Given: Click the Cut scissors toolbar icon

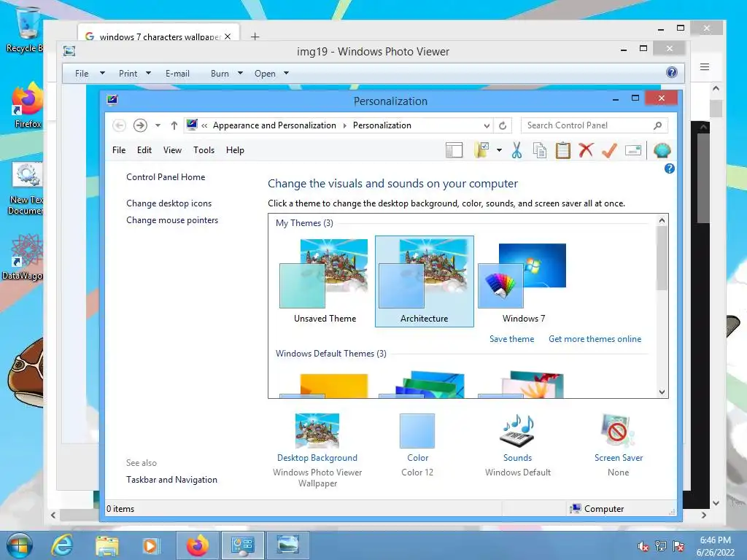Looking at the screenshot, I should point(516,150).
